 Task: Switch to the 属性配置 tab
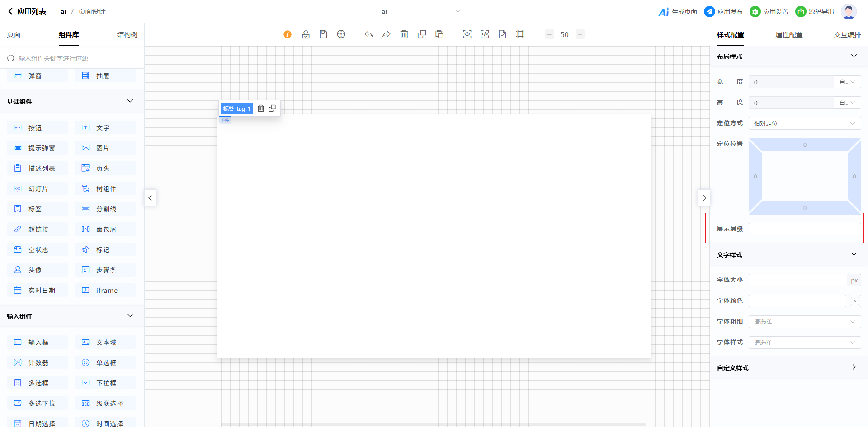pos(789,35)
